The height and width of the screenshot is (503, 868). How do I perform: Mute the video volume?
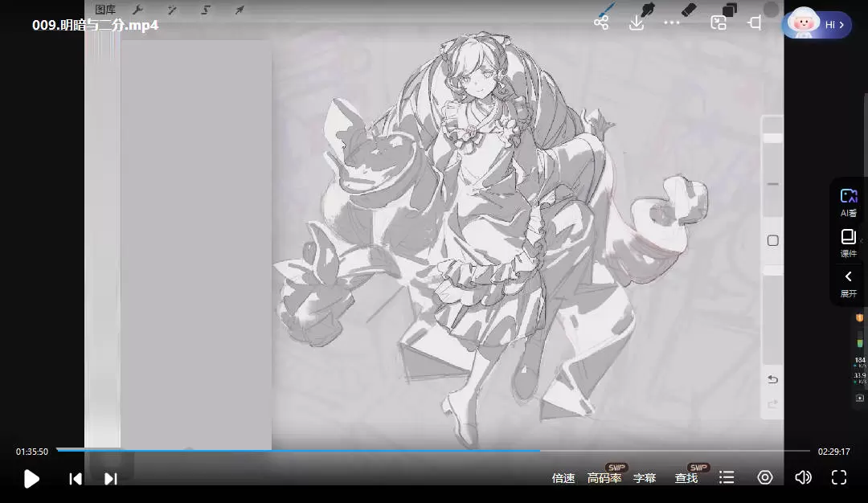[x=803, y=478]
